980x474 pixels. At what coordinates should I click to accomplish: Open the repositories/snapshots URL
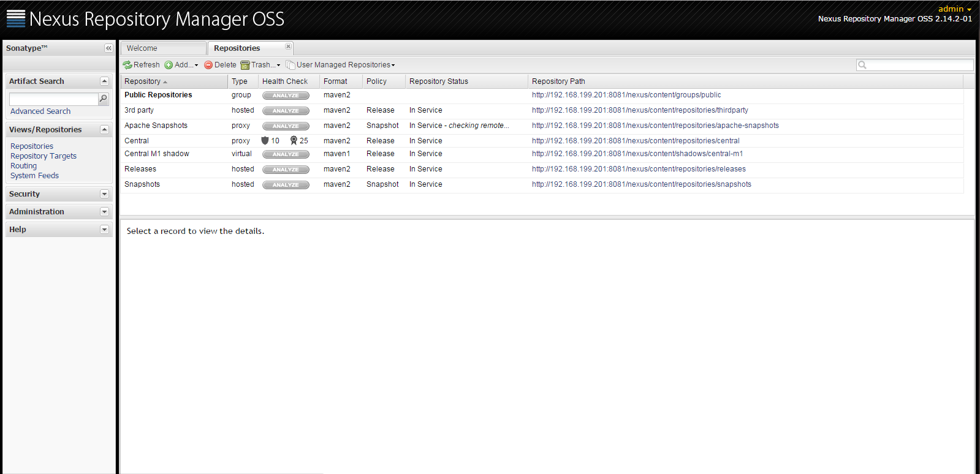coord(642,184)
